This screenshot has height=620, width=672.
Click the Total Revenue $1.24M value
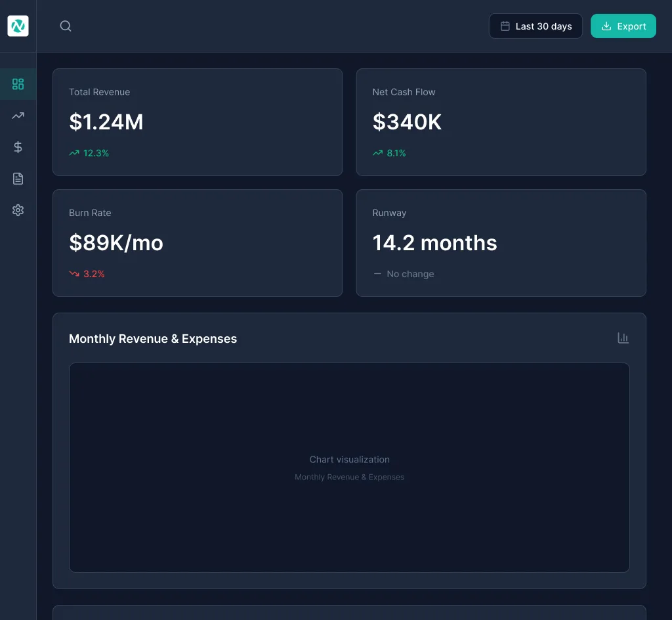106,122
